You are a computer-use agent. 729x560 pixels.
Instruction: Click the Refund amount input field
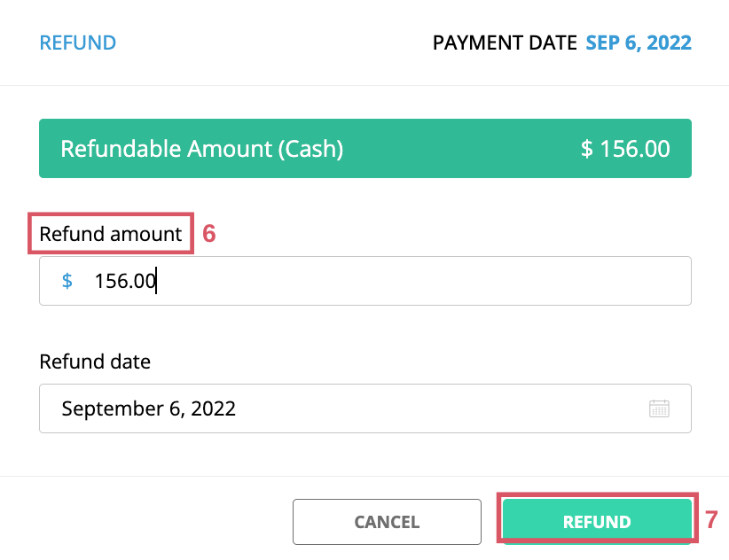[x=365, y=281]
